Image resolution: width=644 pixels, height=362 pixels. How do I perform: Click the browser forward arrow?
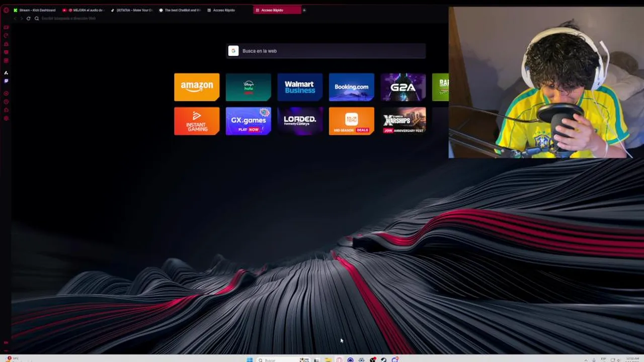[x=21, y=18]
